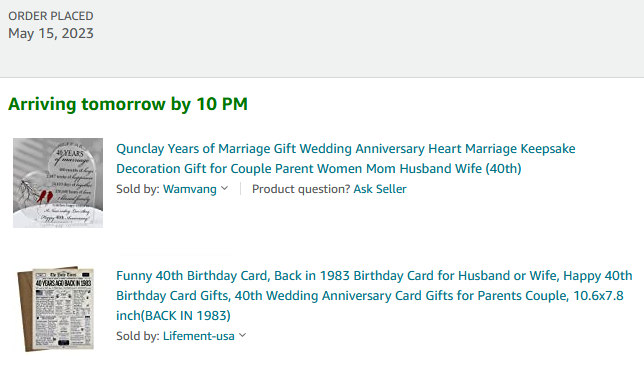The image size is (644, 366).
Task: Click the Arriving tomorrow by 10 PM heading
Action: [x=128, y=104]
